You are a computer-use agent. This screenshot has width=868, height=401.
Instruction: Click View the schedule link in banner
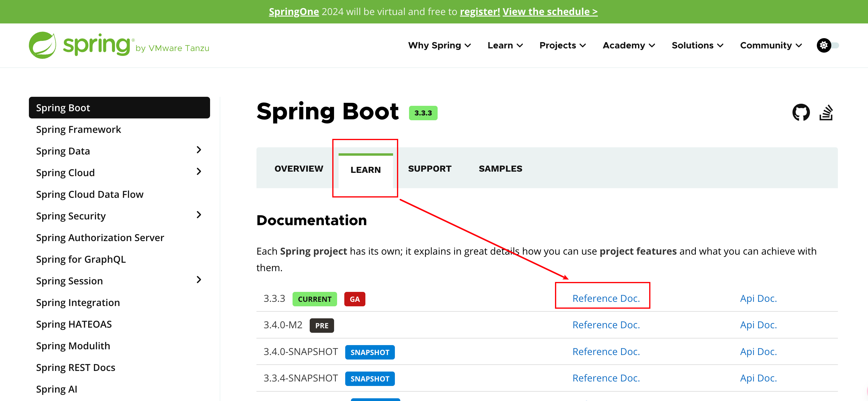point(550,12)
